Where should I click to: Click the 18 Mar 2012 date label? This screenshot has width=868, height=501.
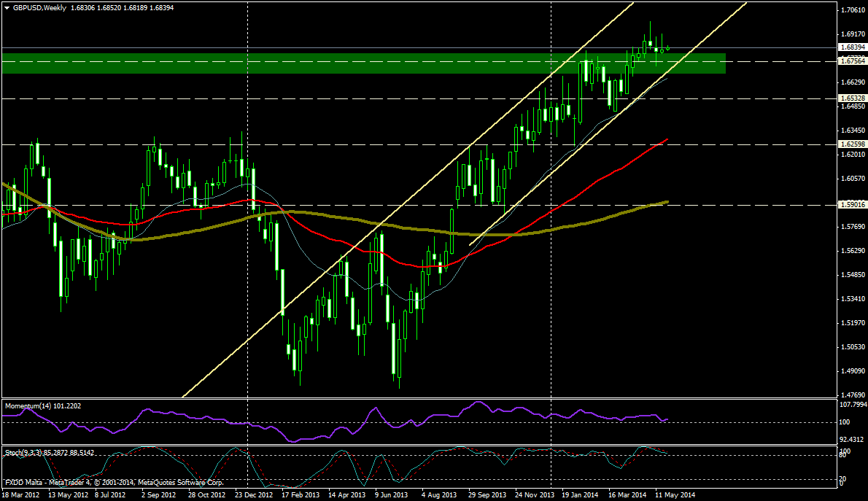tap(20, 494)
